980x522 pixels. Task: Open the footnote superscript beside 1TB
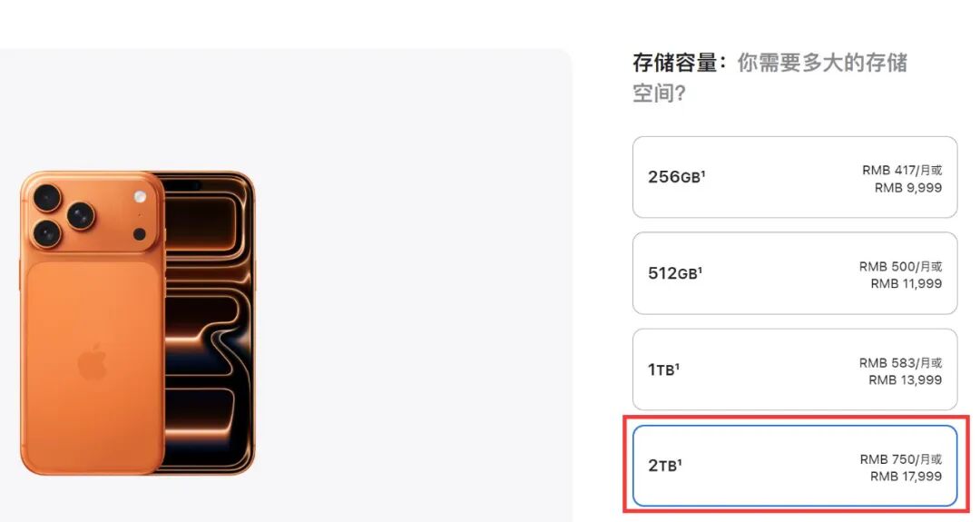tap(678, 366)
